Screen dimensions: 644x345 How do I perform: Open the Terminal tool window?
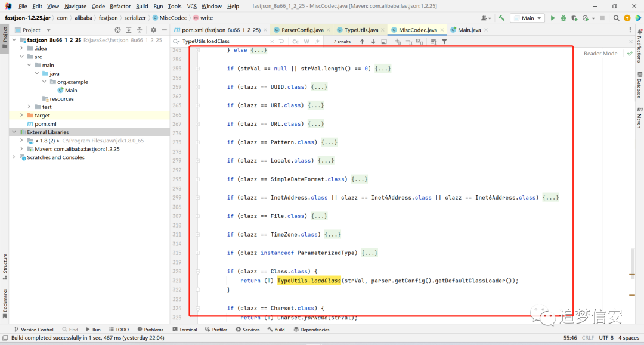[185, 330]
